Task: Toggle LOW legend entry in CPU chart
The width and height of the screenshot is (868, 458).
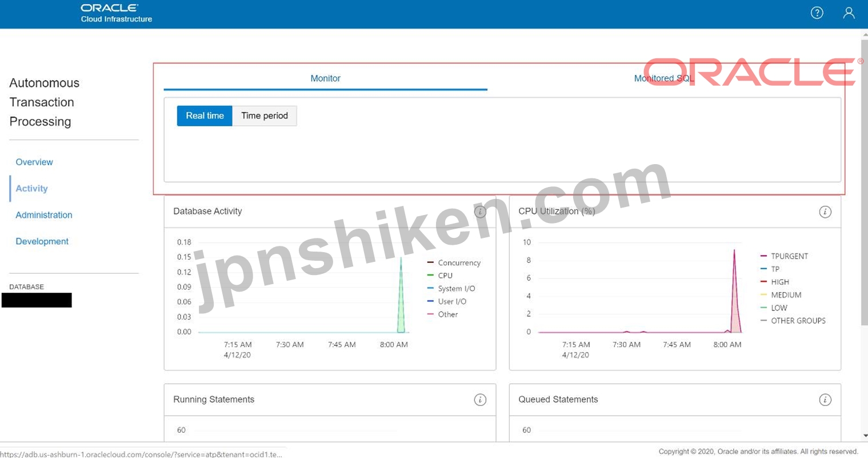Action: (774, 308)
